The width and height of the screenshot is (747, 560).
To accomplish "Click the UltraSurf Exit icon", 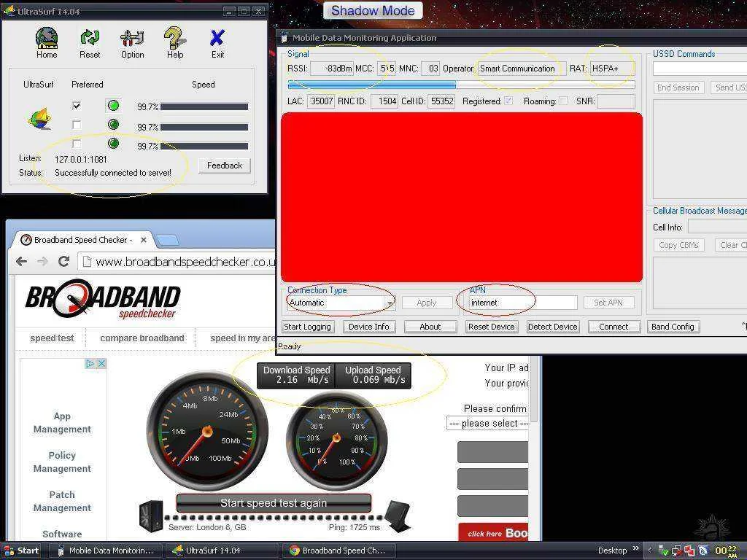I will coord(217,38).
